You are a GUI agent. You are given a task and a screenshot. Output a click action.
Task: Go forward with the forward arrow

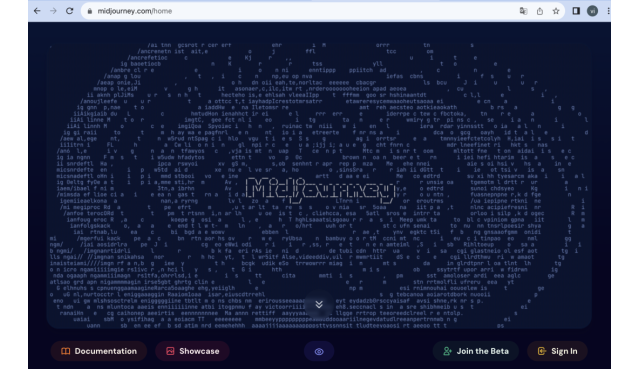click(x=53, y=11)
